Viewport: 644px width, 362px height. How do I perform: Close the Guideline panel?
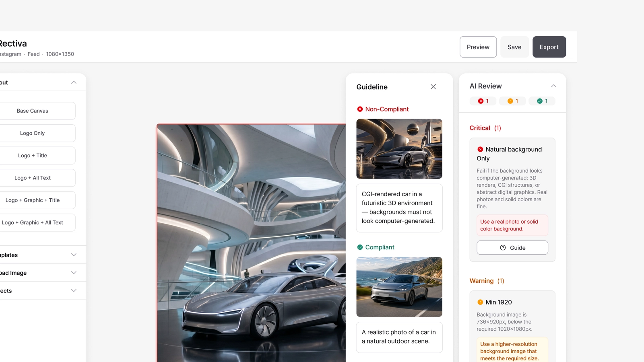pos(433,87)
